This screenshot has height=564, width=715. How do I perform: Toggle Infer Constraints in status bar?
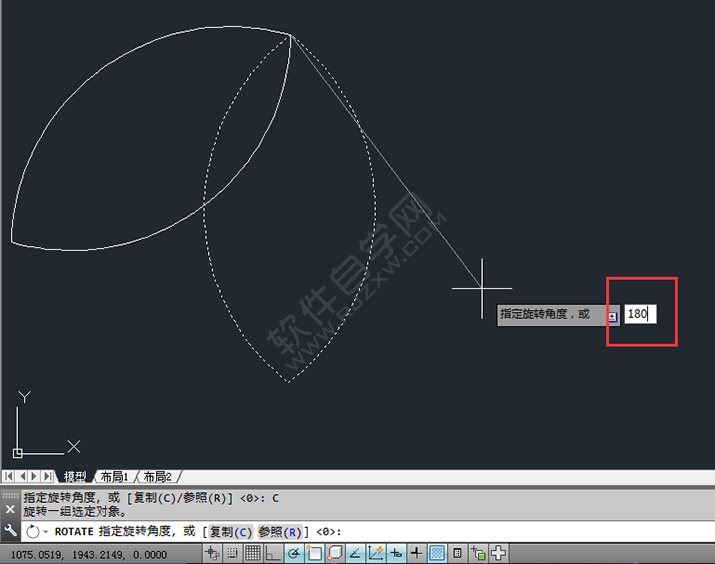coord(212,554)
